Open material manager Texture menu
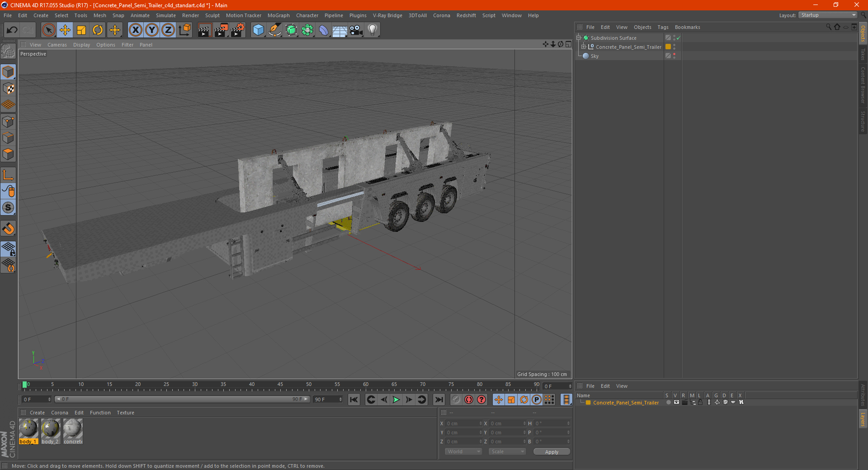The width and height of the screenshot is (868, 470). [125, 413]
